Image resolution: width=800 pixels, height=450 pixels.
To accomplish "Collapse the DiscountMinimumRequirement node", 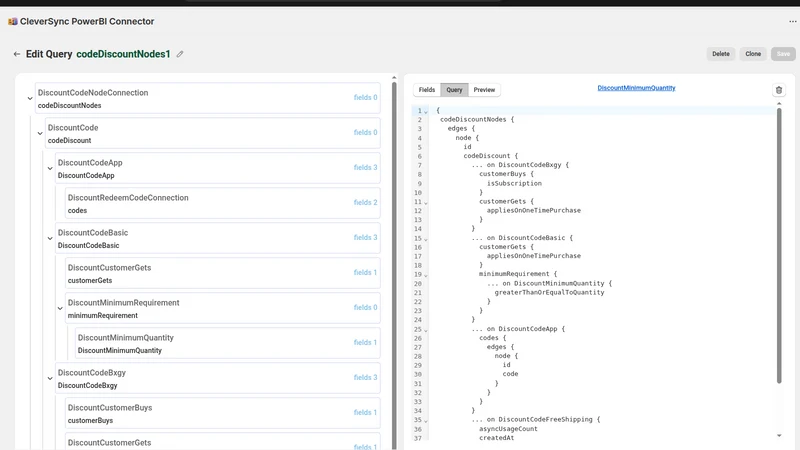I will point(60,309).
